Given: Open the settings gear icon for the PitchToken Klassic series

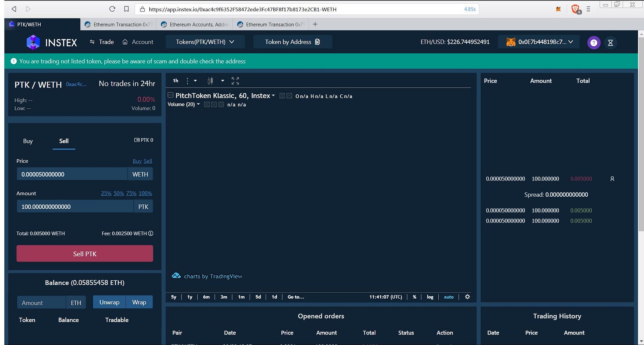Looking at the screenshot, I should [x=289, y=96].
